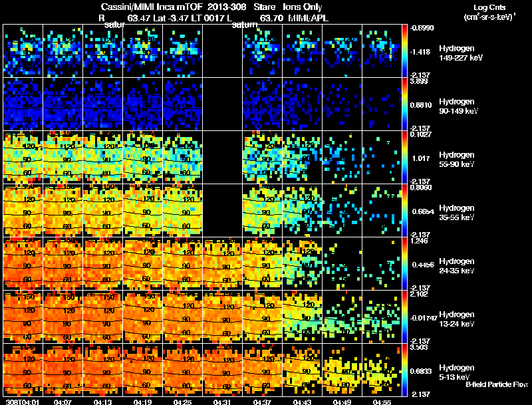Click the 0.6654 color scale value
The image size is (532, 405).
click(423, 211)
